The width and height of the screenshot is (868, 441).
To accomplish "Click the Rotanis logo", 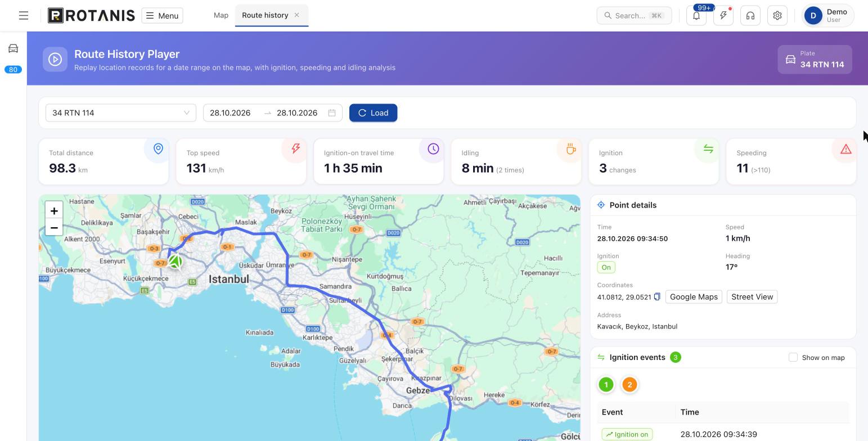I will pyautogui.click(x=91, y=16).
